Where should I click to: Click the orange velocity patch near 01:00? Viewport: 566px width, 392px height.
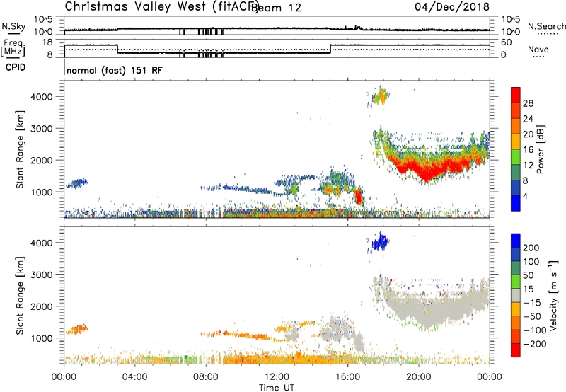click(77, 329)
